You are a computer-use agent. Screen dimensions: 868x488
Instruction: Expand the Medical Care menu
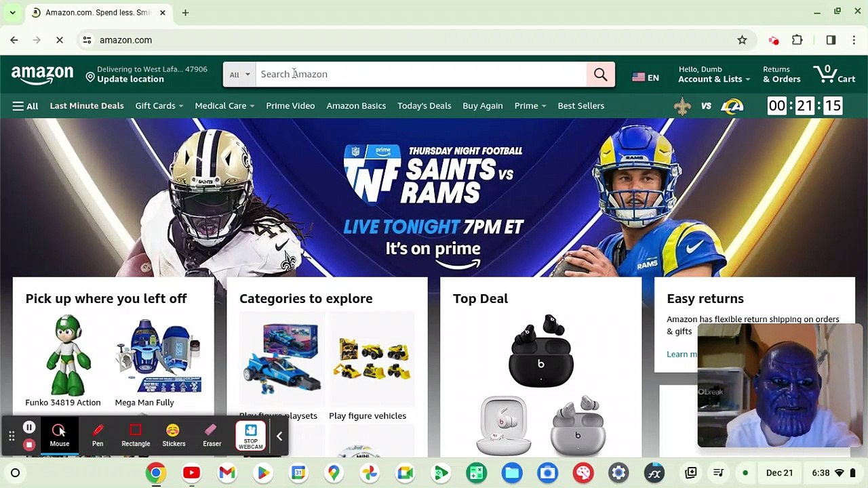click(x=224, y=106)
